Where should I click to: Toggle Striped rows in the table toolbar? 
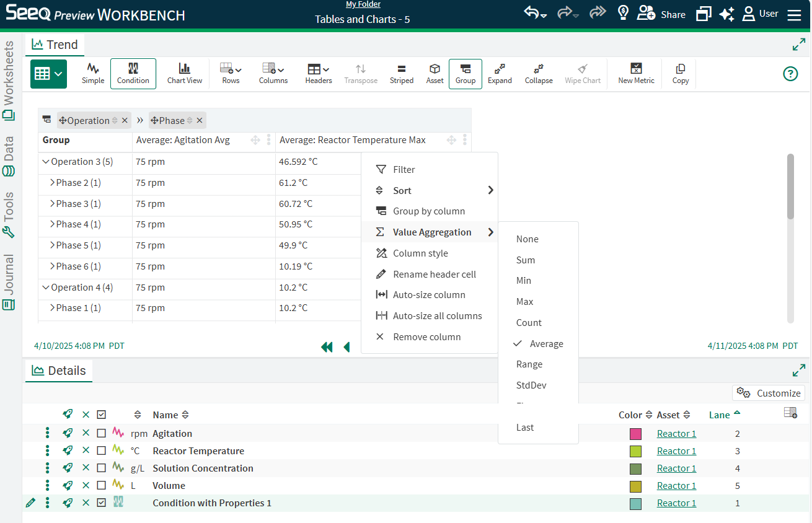(x=402, y=73)
